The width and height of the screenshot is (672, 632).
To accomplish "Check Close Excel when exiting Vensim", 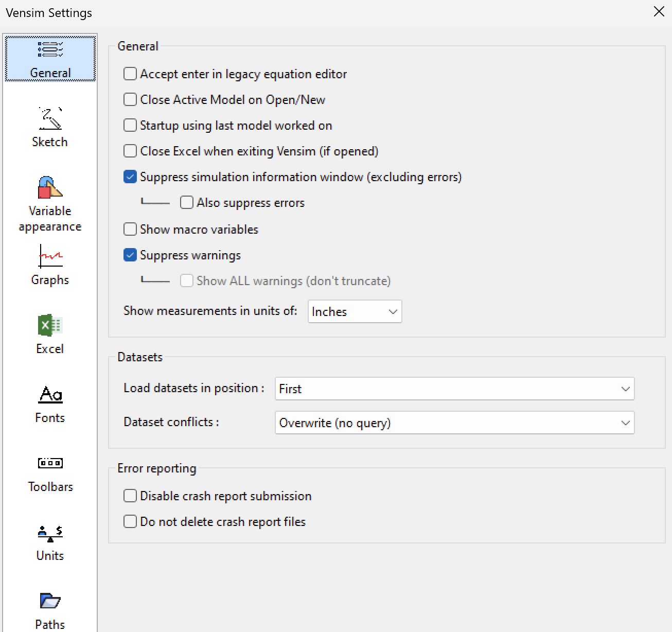I will pyautogui.click(x=130, y=151).
